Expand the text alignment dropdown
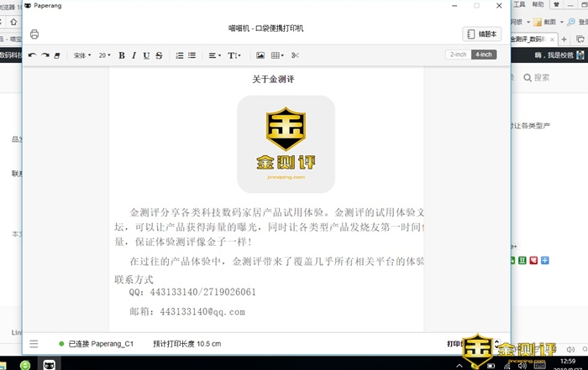The image size is (588, 370). (214, 55)
